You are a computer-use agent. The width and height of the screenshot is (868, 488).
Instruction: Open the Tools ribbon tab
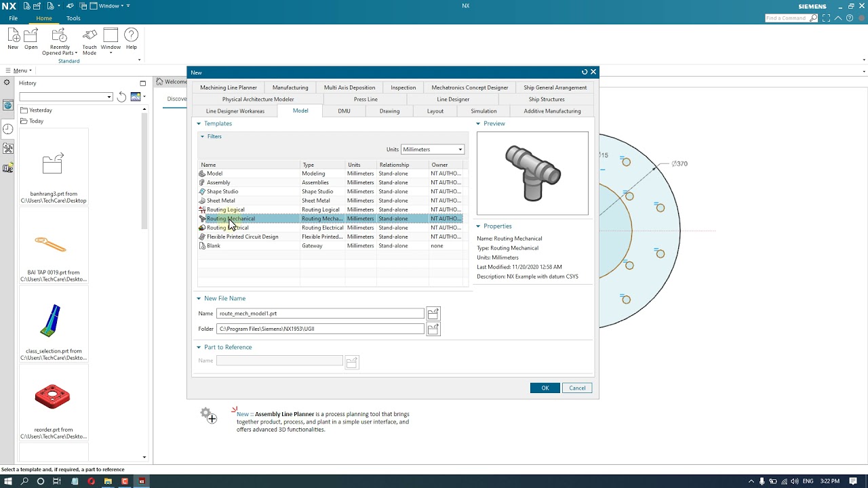(x=73, y=18)
